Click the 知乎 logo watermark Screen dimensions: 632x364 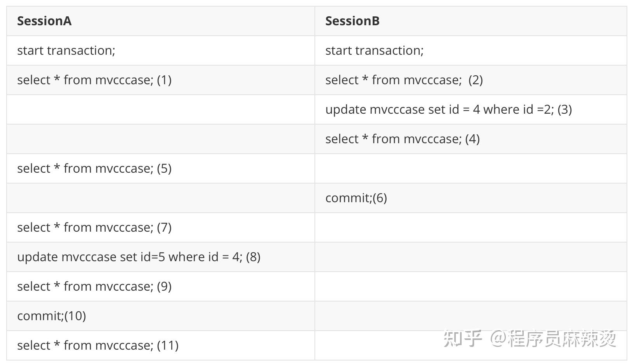pyautogui.click(x=462, y=338)
